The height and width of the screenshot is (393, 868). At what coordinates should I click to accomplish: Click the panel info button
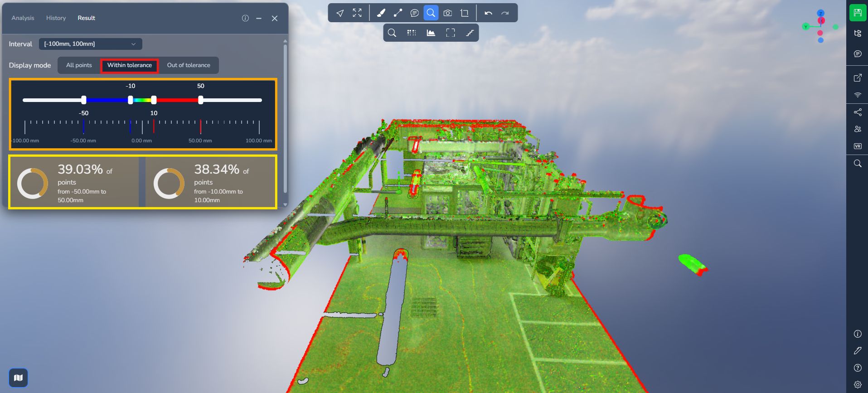[245, 18]
